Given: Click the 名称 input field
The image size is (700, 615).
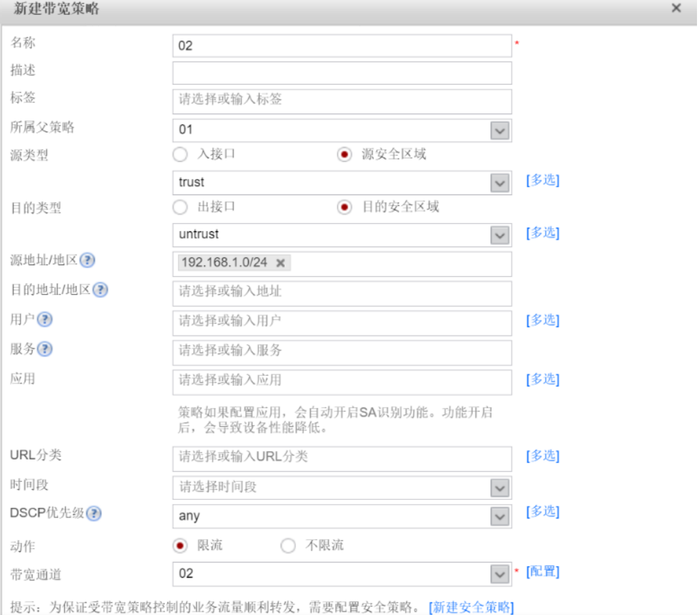Looking at the screenshot, I should point(342,46).
